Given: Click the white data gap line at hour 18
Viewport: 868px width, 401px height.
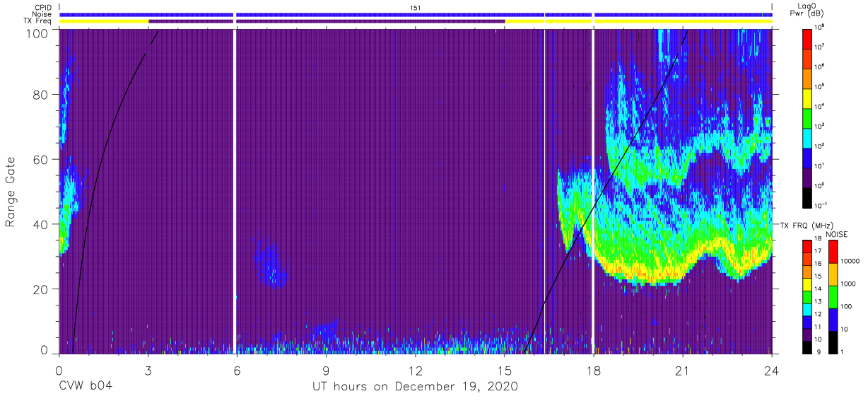Looking at the screenshot, I should click(592, 191).
